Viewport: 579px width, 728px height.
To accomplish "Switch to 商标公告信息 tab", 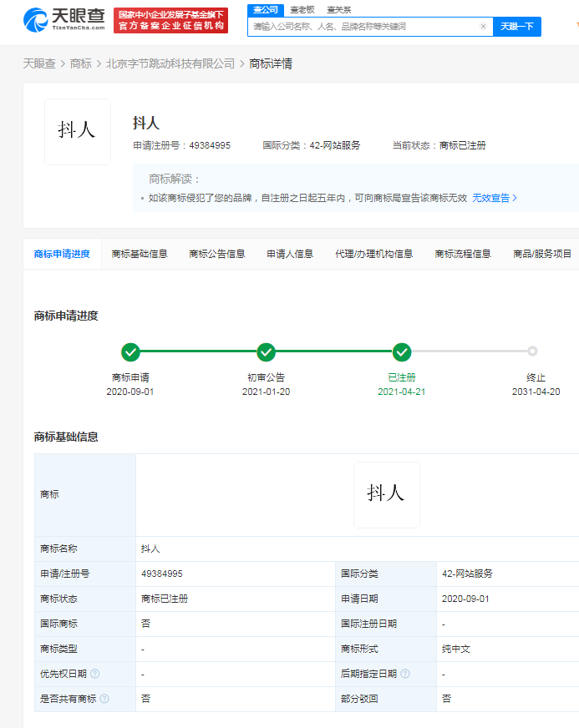I will pyautogui.click(x=217, y=254).
